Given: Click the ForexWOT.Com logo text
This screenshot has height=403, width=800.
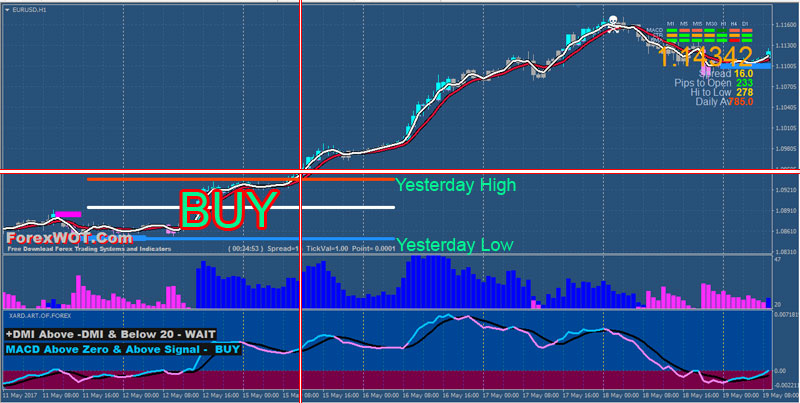Looking at the screenshot, I should click(69, 238).
